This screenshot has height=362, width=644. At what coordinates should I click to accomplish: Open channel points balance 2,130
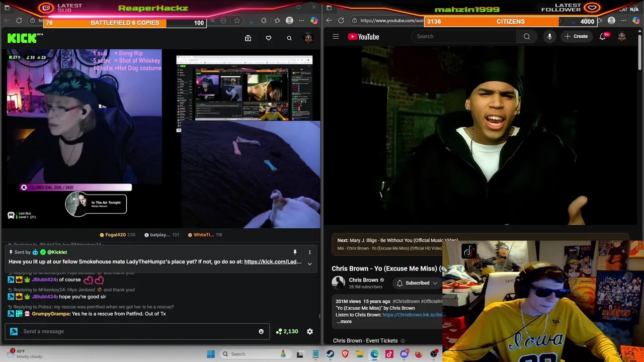tap(287, 331)
